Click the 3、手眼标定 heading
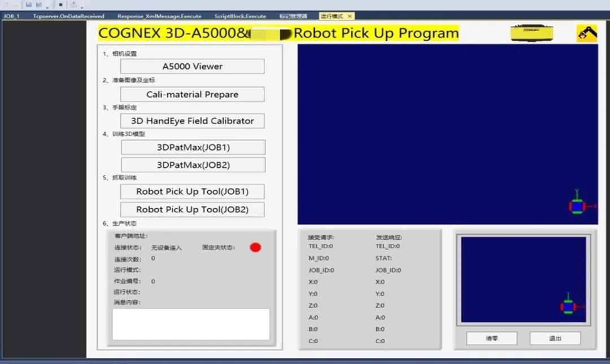 pos(120,107)
